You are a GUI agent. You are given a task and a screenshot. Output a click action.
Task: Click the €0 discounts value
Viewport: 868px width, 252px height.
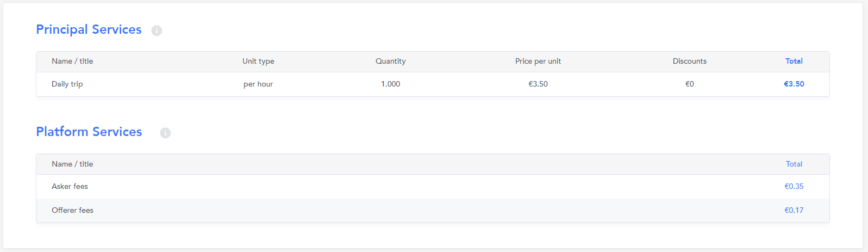click(689, 84)
